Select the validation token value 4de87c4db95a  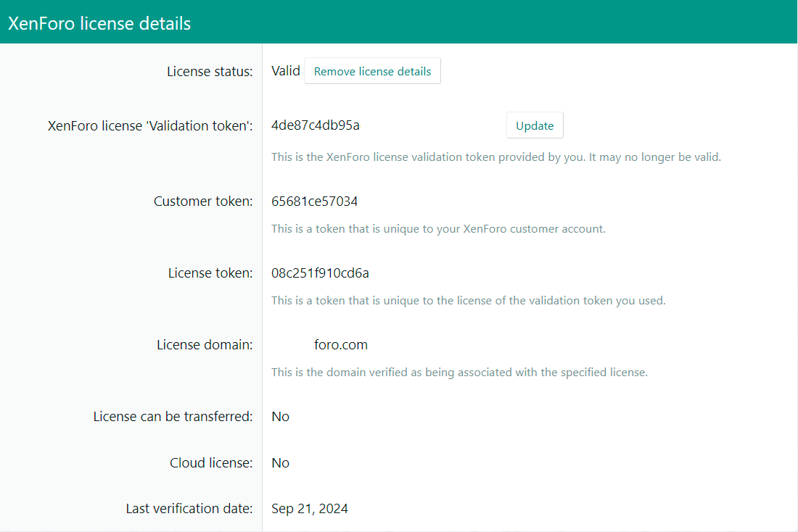(316, 125)
